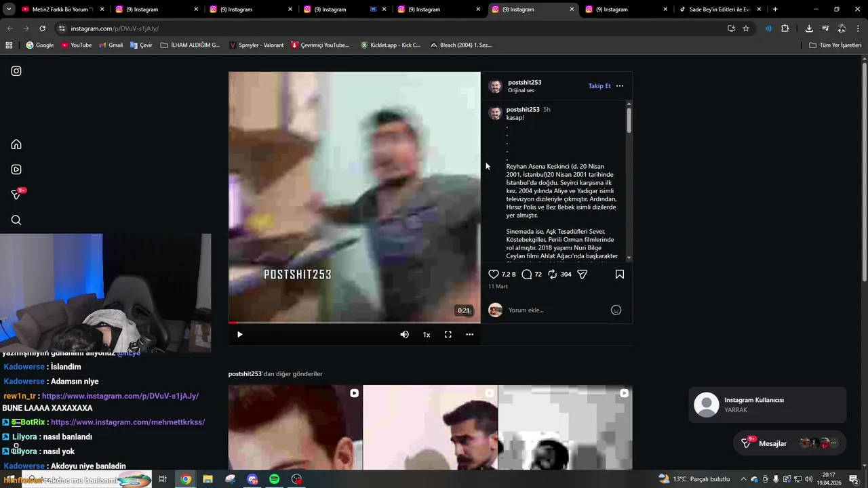868x488 pixels.
Task: Click caption panel scrollbar
Action: pyautogui.click(x=629, y=120)
